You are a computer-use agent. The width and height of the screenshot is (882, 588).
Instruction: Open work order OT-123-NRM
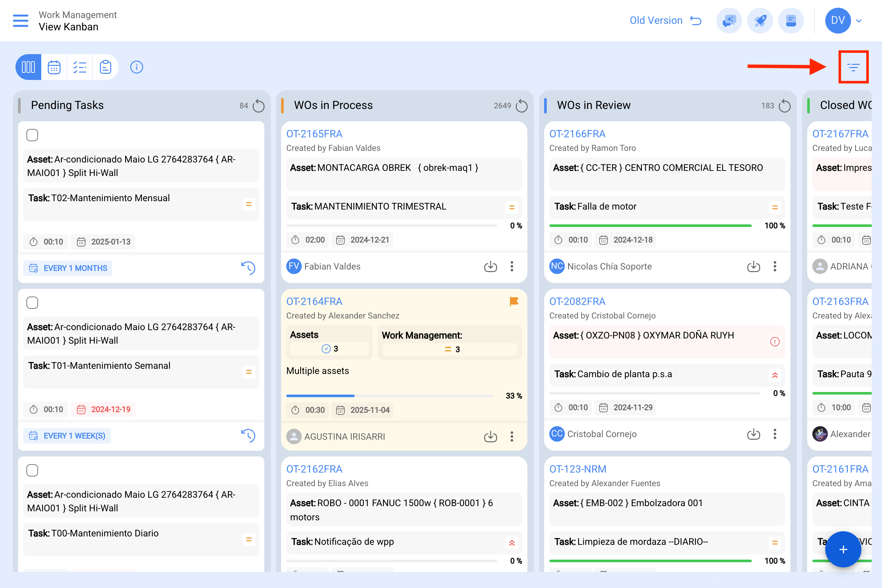[578, 469]
